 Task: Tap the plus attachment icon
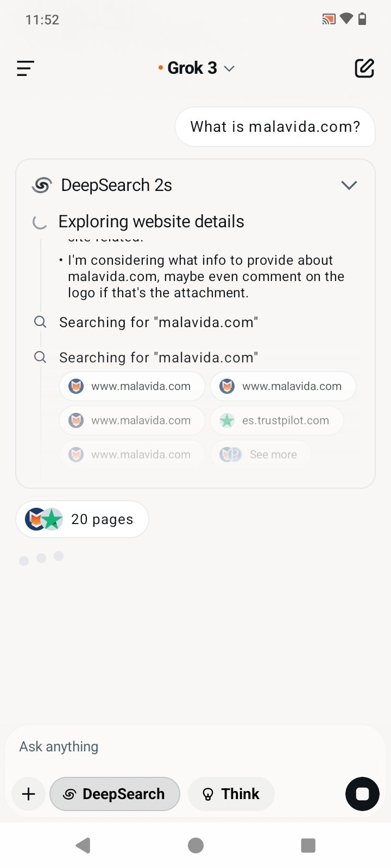[28, 794]
